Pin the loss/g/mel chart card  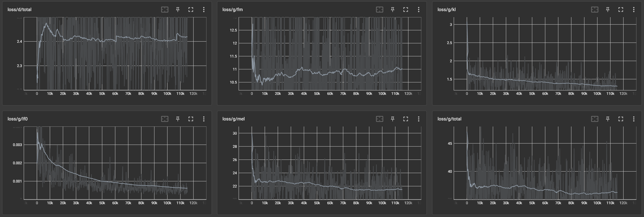(392, 119)
